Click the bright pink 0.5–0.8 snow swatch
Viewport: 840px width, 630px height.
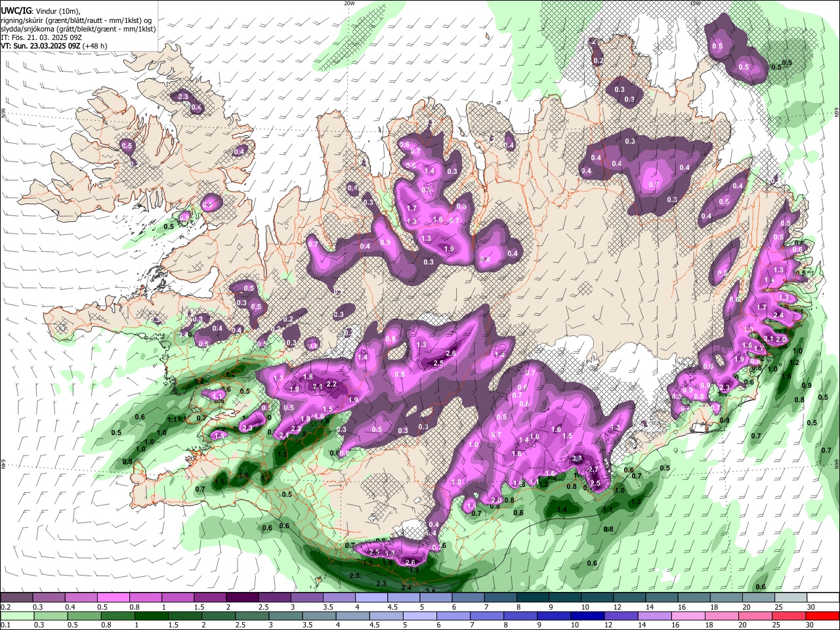(x=113, y=597)
